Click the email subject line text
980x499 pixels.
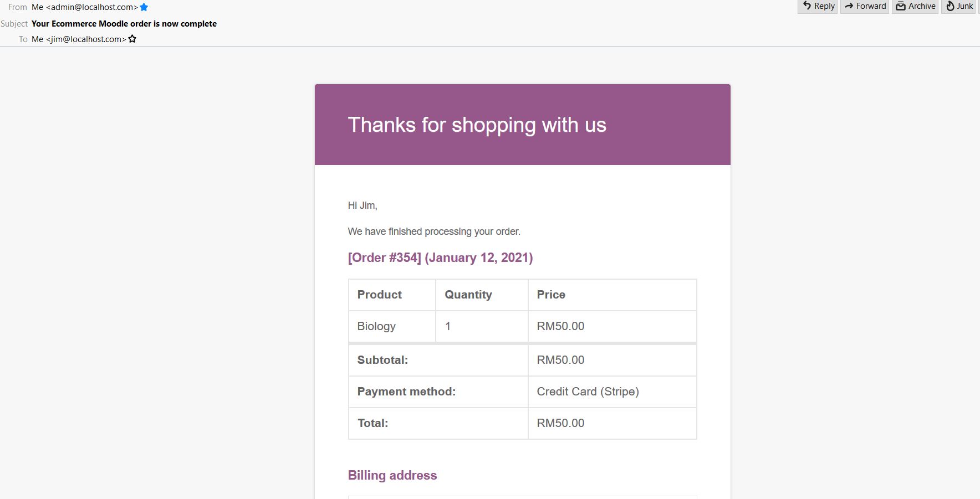pos(124,24)
